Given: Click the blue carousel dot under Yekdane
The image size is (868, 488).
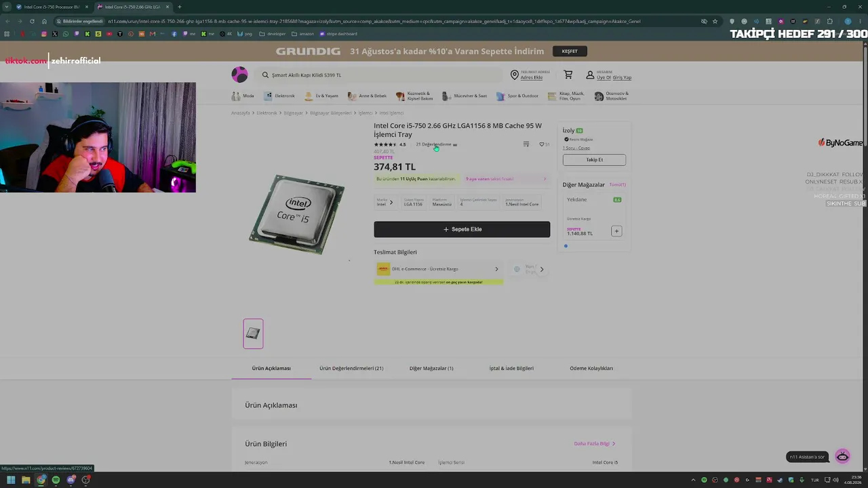Looking at the screenshot, I should (566, 246).
